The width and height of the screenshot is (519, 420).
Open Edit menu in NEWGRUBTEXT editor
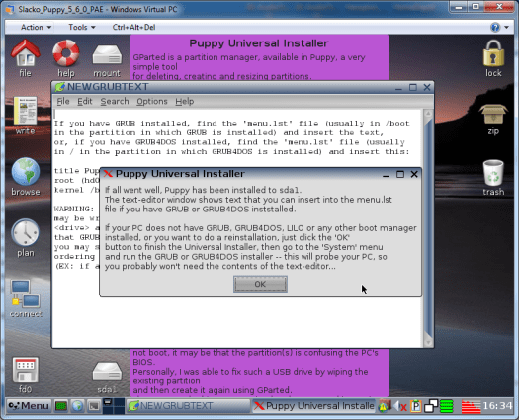click(x=84, y=101)
